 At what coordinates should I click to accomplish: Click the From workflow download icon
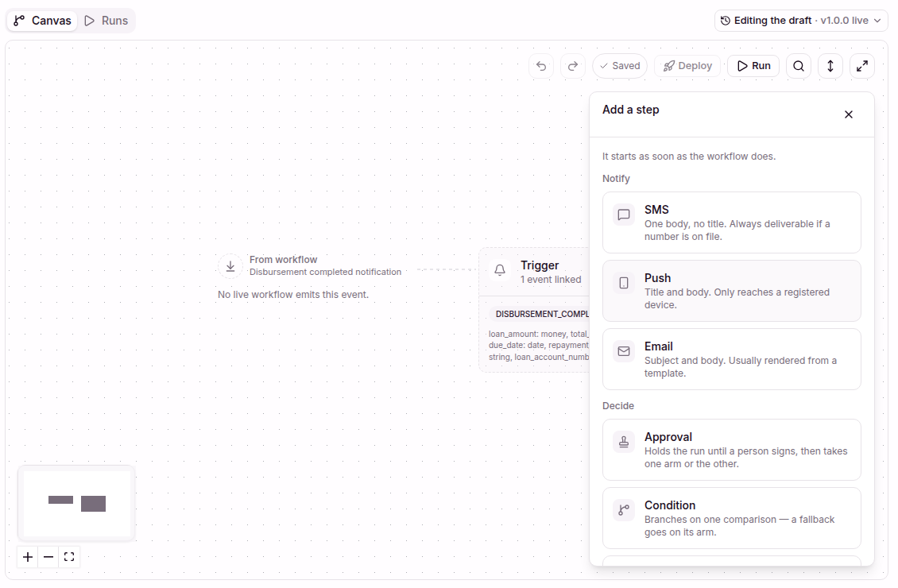point(230,266)
